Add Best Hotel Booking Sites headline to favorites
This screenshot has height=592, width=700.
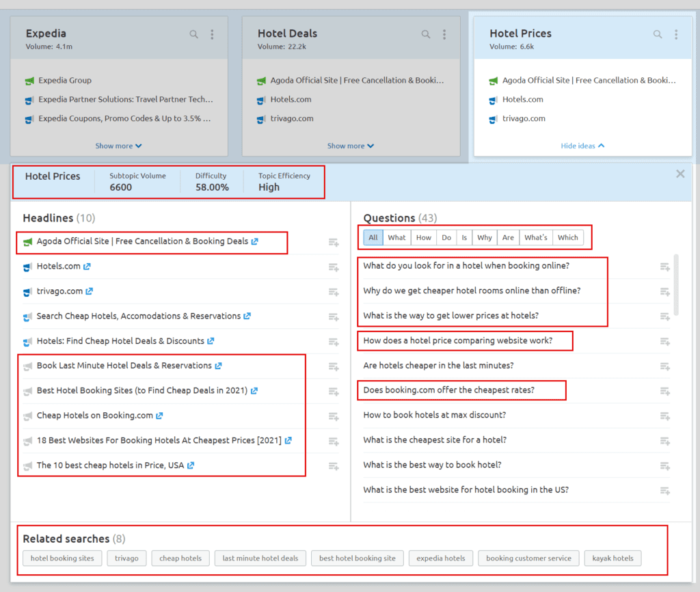click(334, 392)
